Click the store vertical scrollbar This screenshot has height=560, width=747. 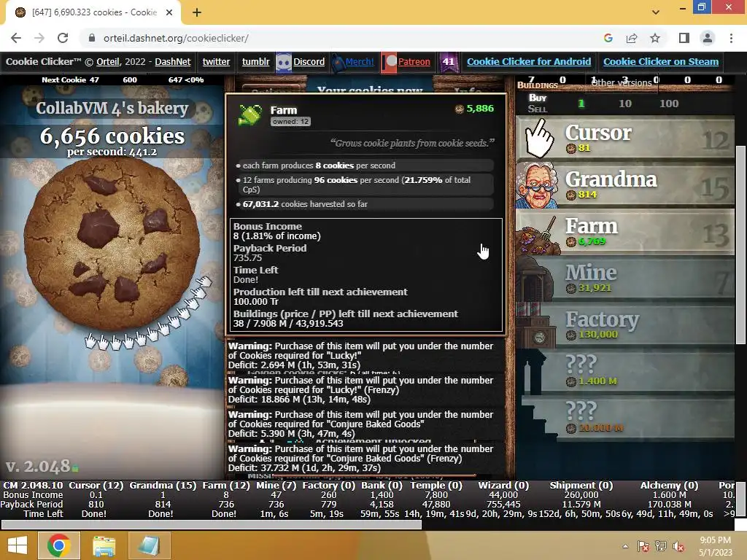pos(740,245)
